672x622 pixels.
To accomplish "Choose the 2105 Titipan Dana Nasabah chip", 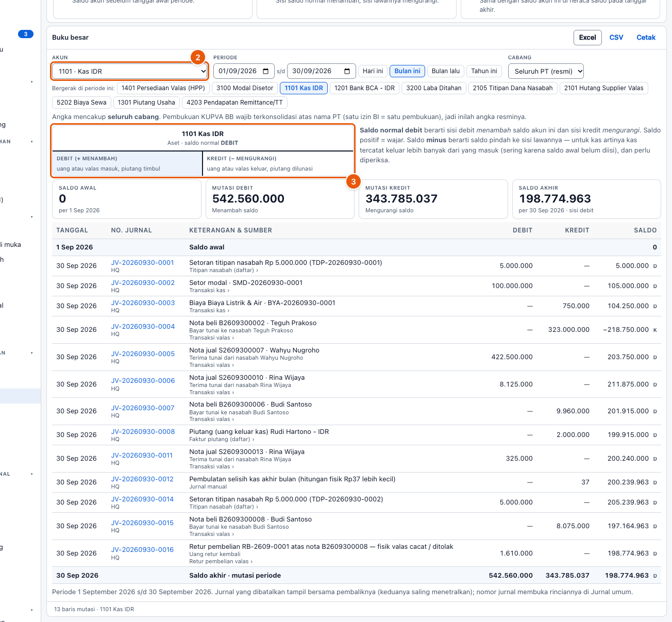I will (513, 88).
